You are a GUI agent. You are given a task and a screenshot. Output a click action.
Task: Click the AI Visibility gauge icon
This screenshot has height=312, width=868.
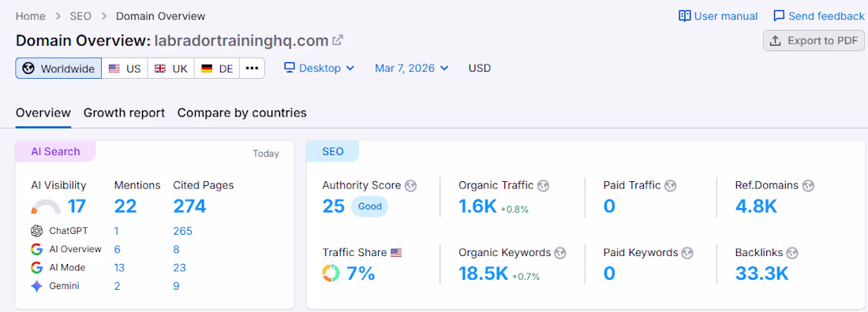click(x=46, y=207)
